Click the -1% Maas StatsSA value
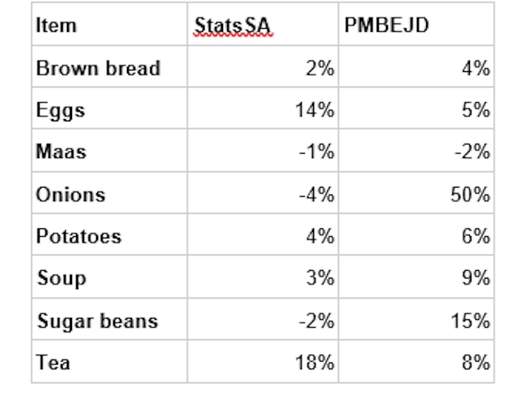The width and height of the screenshot is (532, 399). 318,152
